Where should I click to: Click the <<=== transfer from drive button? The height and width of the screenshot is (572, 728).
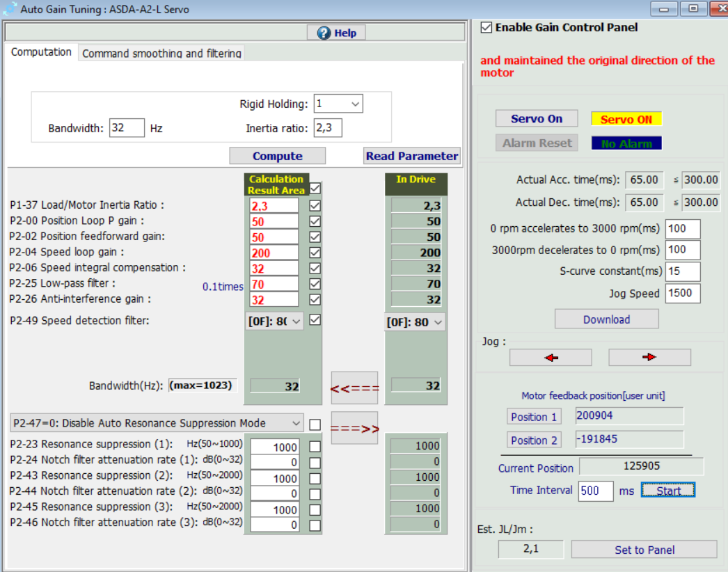point(354,388)
